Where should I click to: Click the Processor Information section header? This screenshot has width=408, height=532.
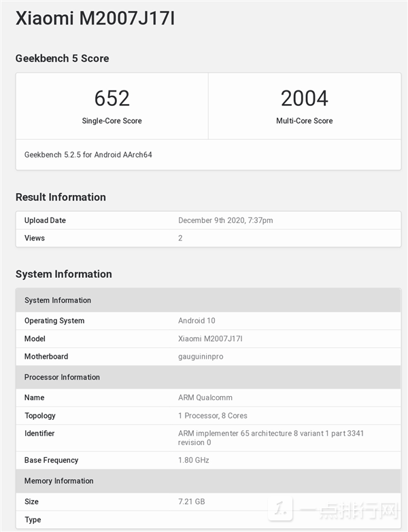pyautogui.click(x=62, y=377)
